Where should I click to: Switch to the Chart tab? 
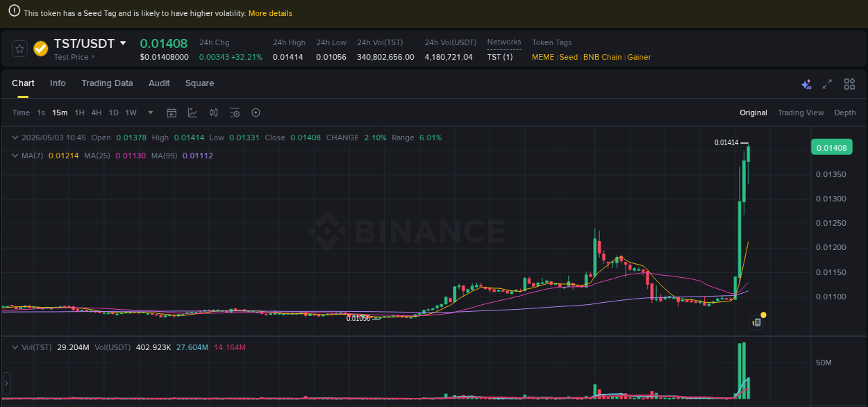click(x=23, y=83)
